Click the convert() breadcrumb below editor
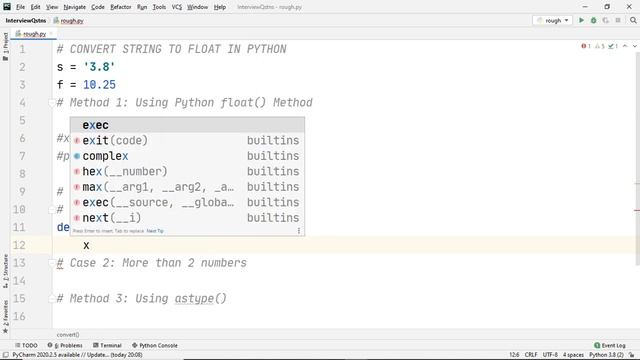 (68, 335)
